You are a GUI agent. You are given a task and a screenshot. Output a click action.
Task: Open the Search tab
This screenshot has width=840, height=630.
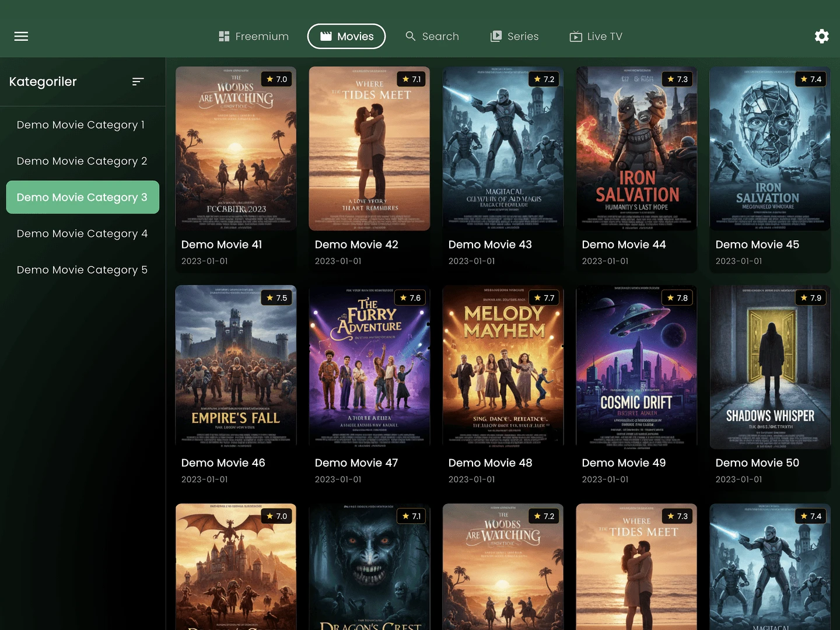pyautogui.click(x=432, y=36)
